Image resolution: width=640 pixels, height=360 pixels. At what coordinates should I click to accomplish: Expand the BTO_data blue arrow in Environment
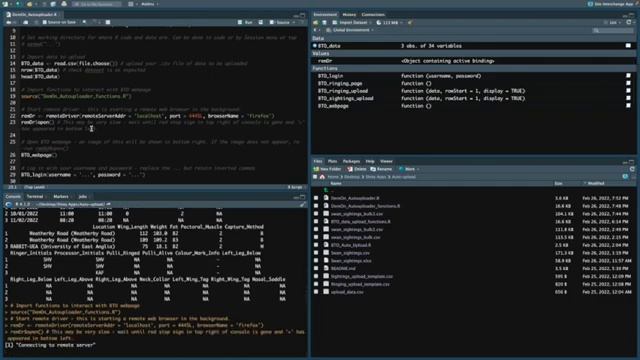[x=315, y=46]
